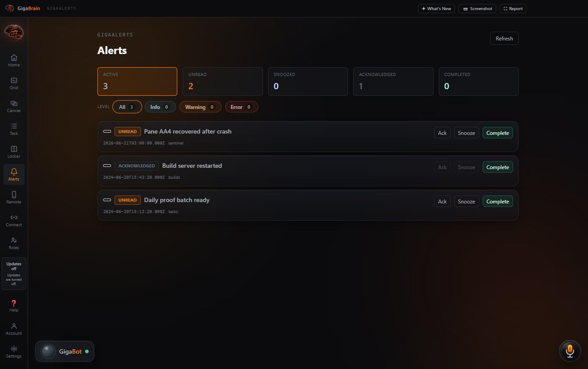Filter alerts by Error level
588x369 pixels.
tap(241, 107)
